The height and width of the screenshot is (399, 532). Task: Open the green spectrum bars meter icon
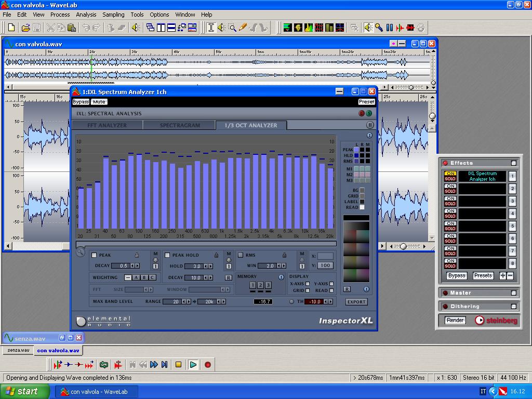click(309, 28)
